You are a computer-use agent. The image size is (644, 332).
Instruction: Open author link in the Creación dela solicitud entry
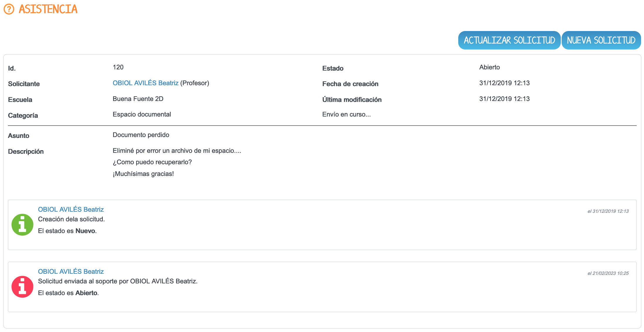[x=71, y=209]
